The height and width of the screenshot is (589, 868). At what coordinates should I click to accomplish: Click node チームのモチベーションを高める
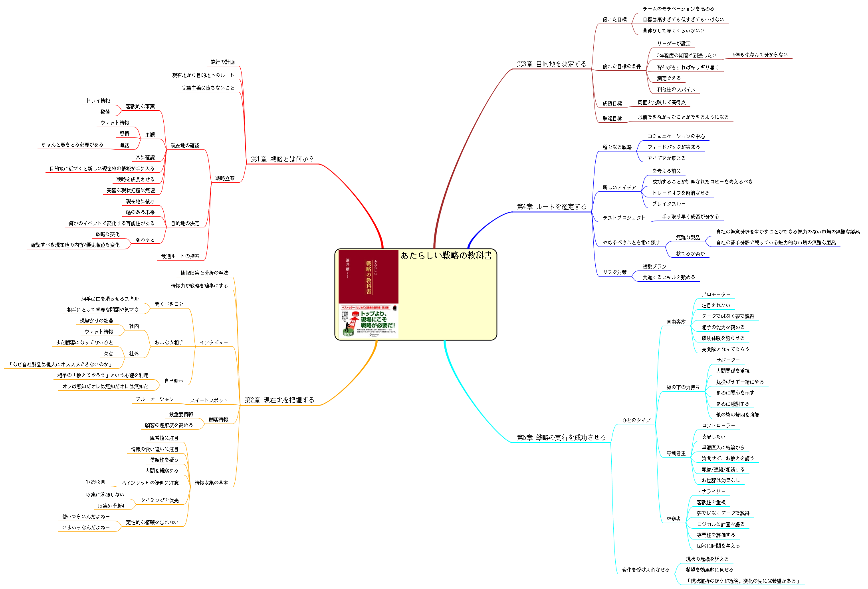(x=678, y=9)
